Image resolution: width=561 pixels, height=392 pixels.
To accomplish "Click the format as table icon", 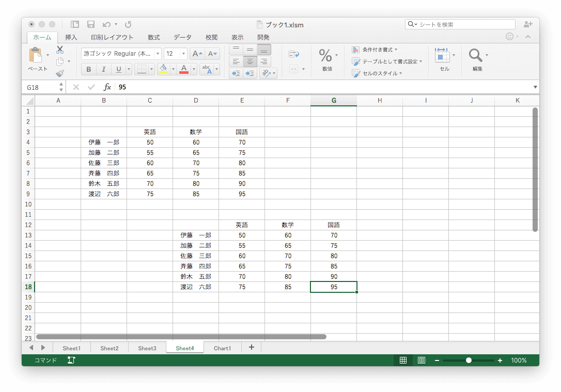I will pyautogui.click(x=355, y=61).
